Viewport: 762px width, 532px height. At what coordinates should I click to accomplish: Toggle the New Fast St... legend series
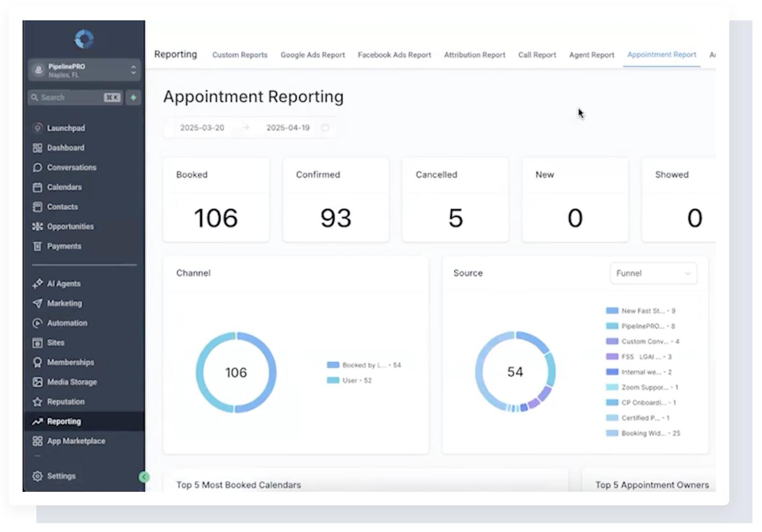[x=641, y=311]
